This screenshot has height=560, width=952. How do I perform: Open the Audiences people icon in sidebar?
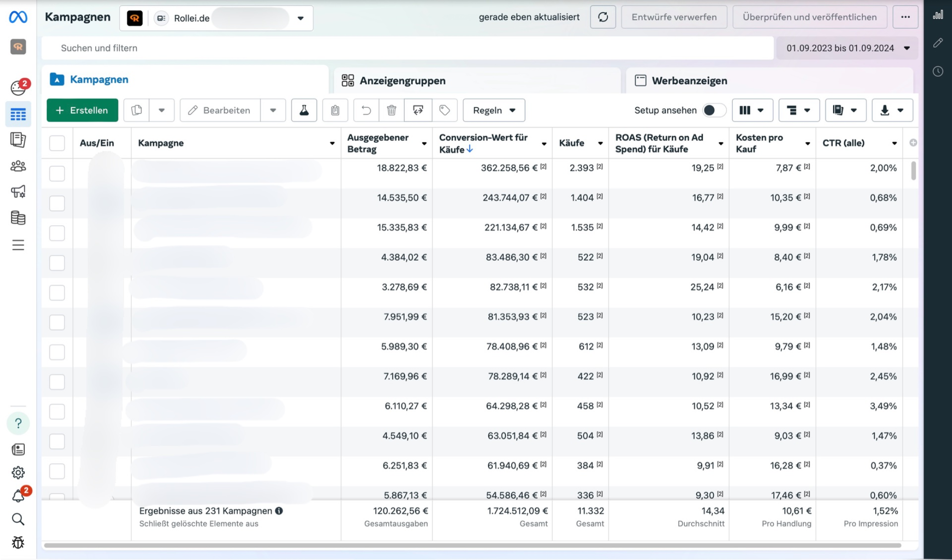tap(18, 166)
